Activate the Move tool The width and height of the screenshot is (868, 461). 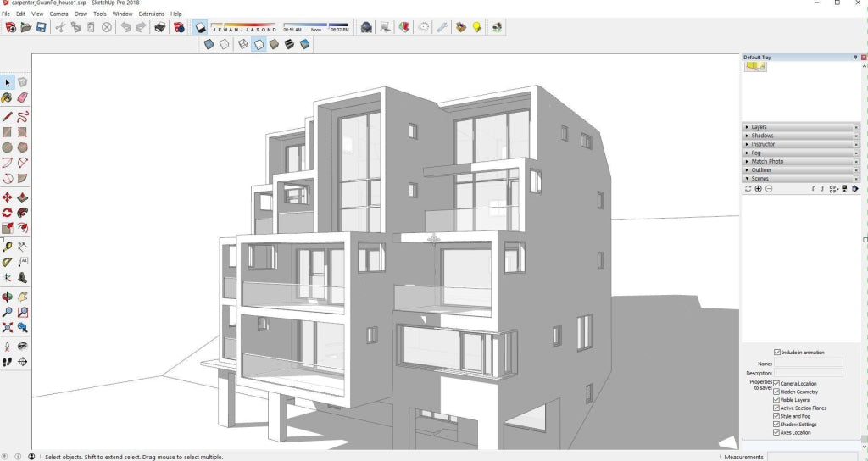pyautogui.click(x=7, y=197)
